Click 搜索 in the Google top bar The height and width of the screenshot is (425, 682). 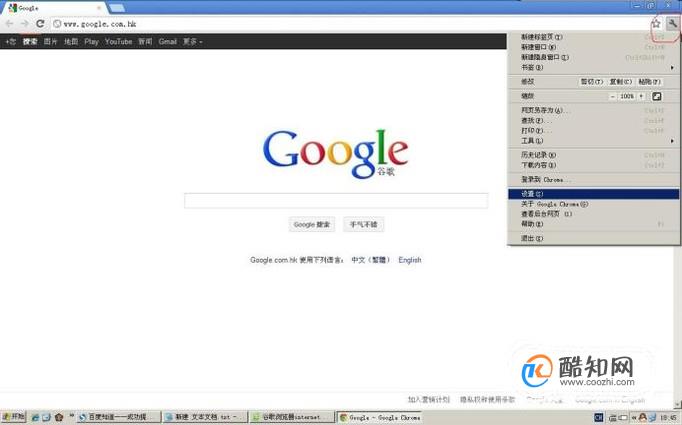[x=30, y=41]
